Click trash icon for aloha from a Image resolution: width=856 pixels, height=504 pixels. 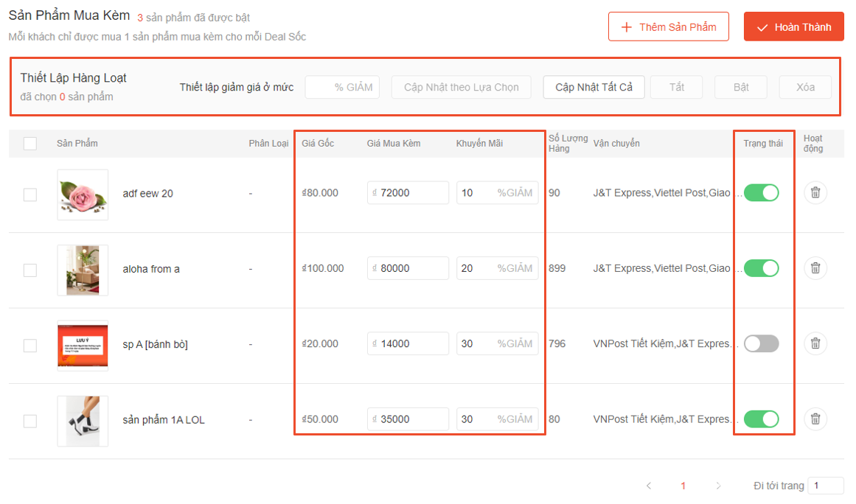pos(815,268)
